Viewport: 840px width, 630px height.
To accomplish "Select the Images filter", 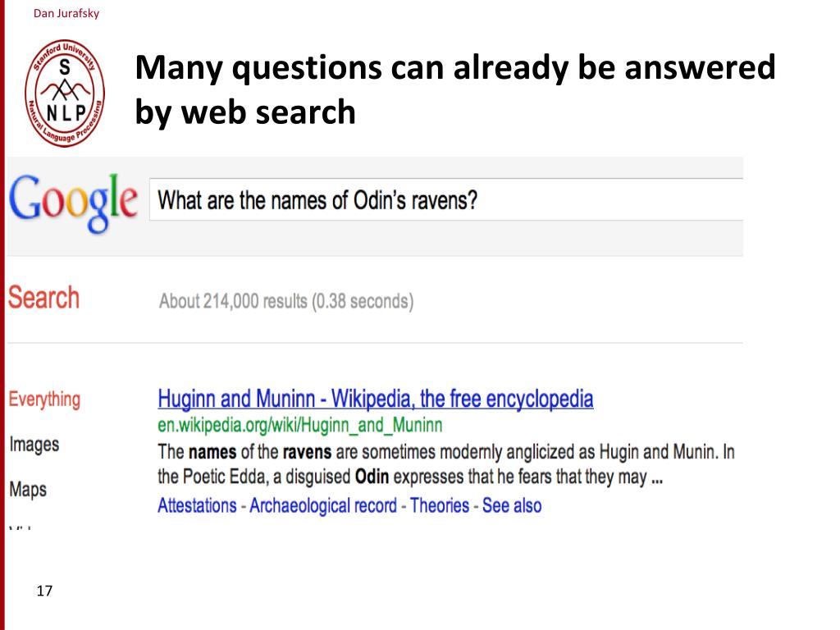I will pyautogui.click(x=34, y=445).
